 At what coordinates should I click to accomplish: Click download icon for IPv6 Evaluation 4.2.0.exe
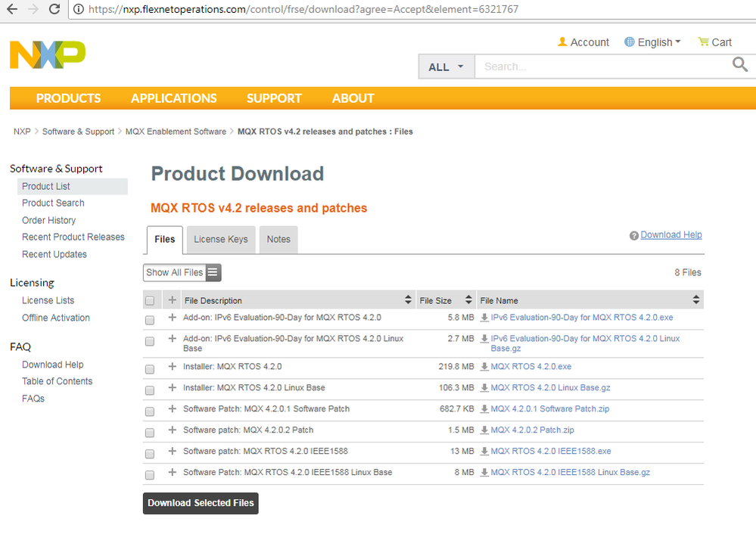click(484, 317)
